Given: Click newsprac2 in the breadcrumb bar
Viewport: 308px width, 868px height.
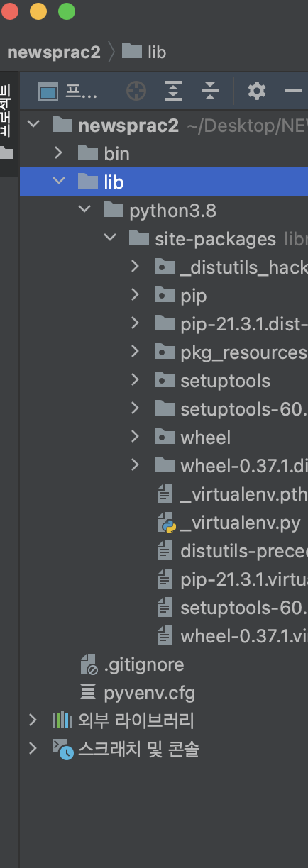Looking at the screenshot, I should click(x=54, y=52).
